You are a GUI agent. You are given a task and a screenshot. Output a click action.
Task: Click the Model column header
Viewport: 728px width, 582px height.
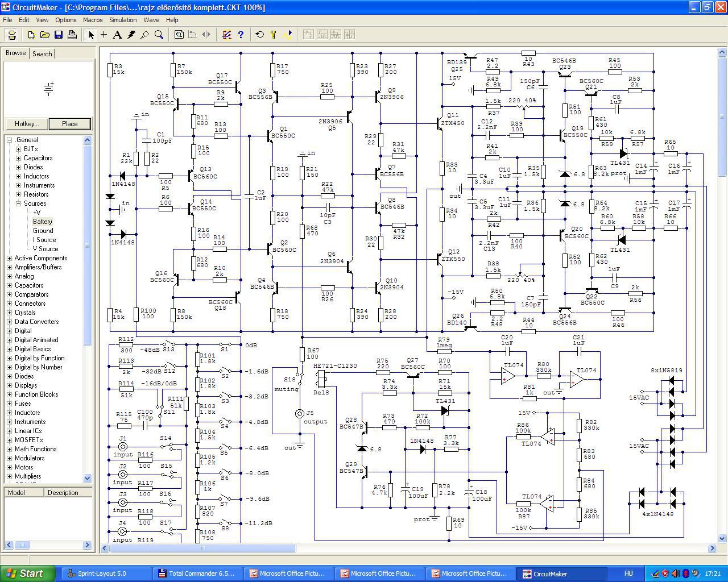(x=24, y=493)
